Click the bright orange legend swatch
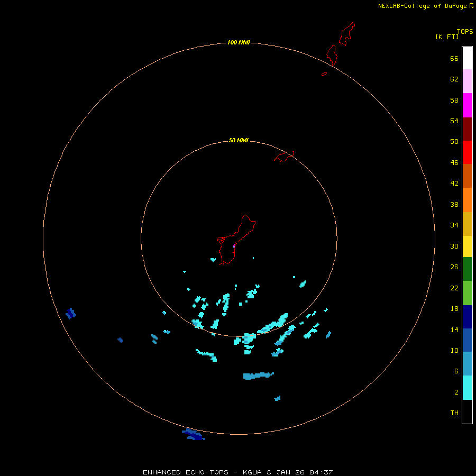The width and height of the screenshot is (476, 476). (x=467, y=200)
